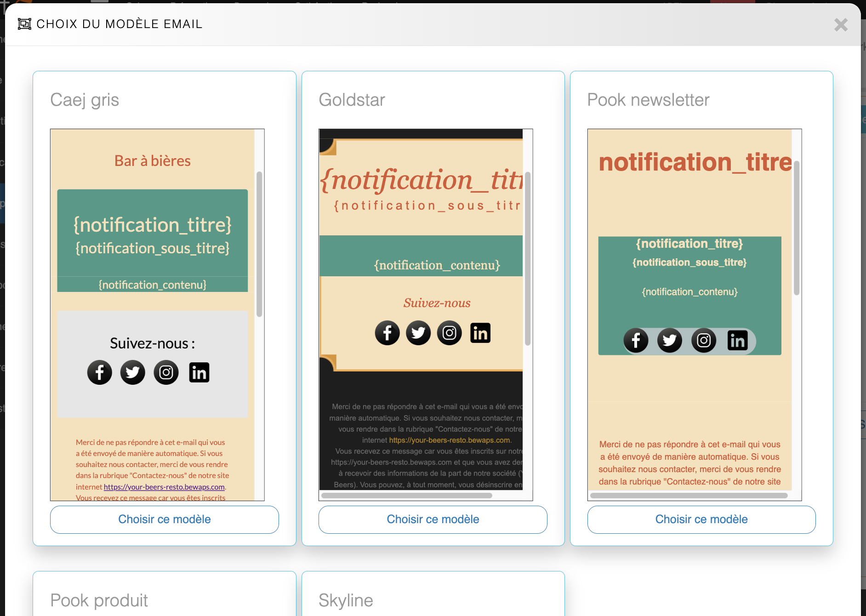Click Facebook icon in Goldstar preview

pyautogui.click(x=387, y=333)
